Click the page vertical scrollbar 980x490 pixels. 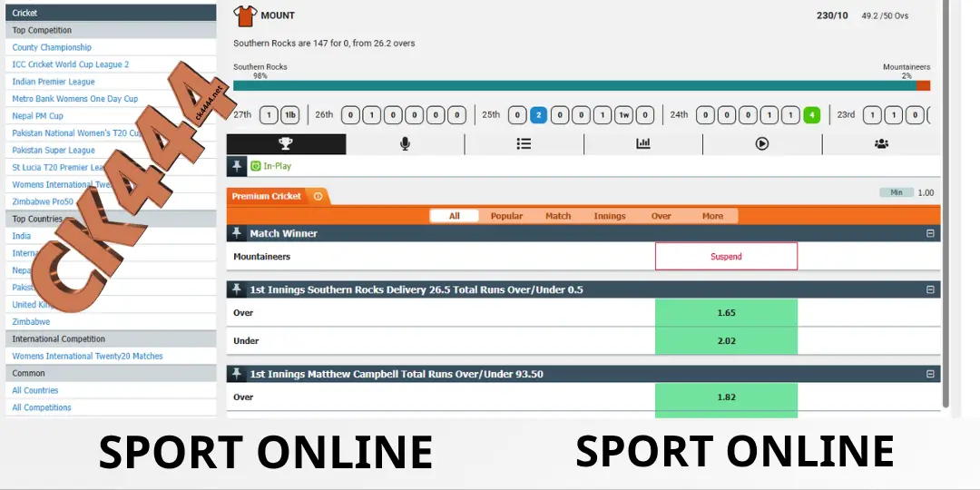click(x=946, y=203)
